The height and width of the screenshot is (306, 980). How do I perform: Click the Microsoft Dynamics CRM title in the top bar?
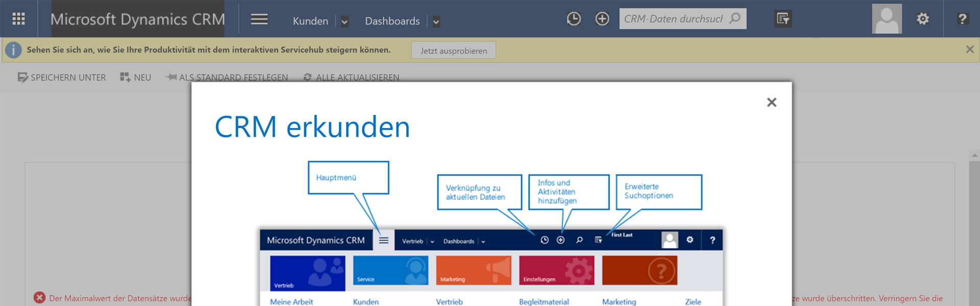coord(138,19)
